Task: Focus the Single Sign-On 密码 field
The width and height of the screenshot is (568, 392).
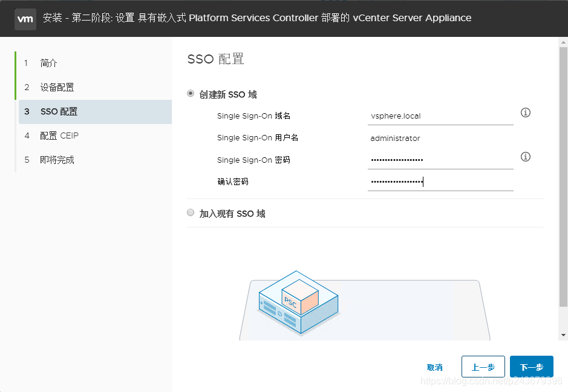Action: coord(440,160)
